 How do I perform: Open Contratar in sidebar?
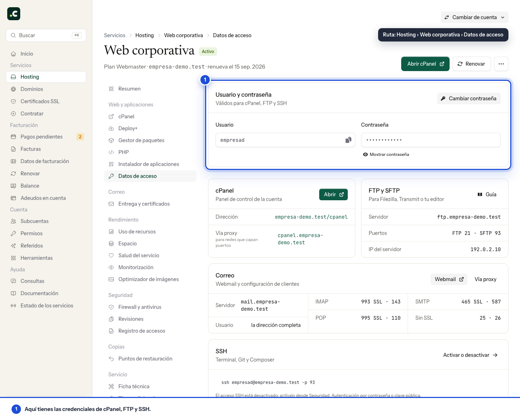click(46, 114)
